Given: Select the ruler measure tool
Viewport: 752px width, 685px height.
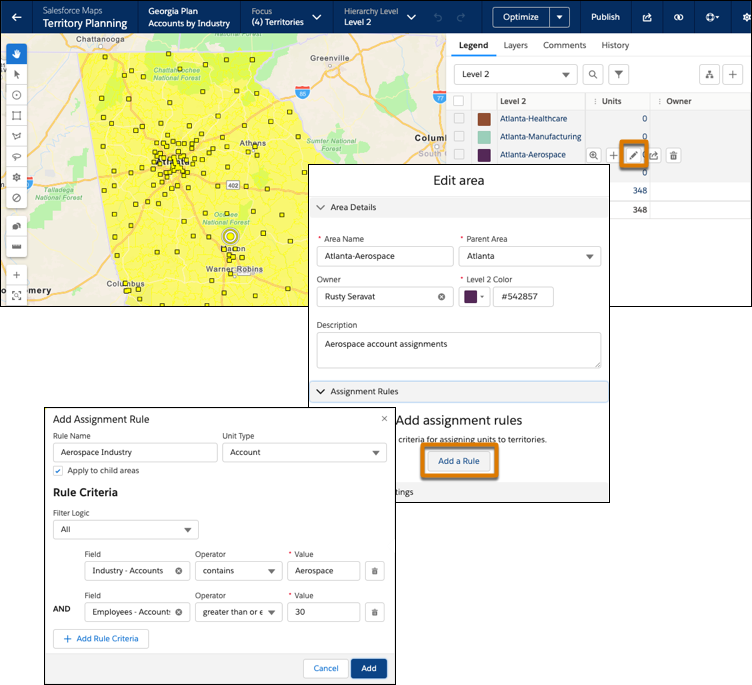Looking at the screenshot, I should point(17,247).
